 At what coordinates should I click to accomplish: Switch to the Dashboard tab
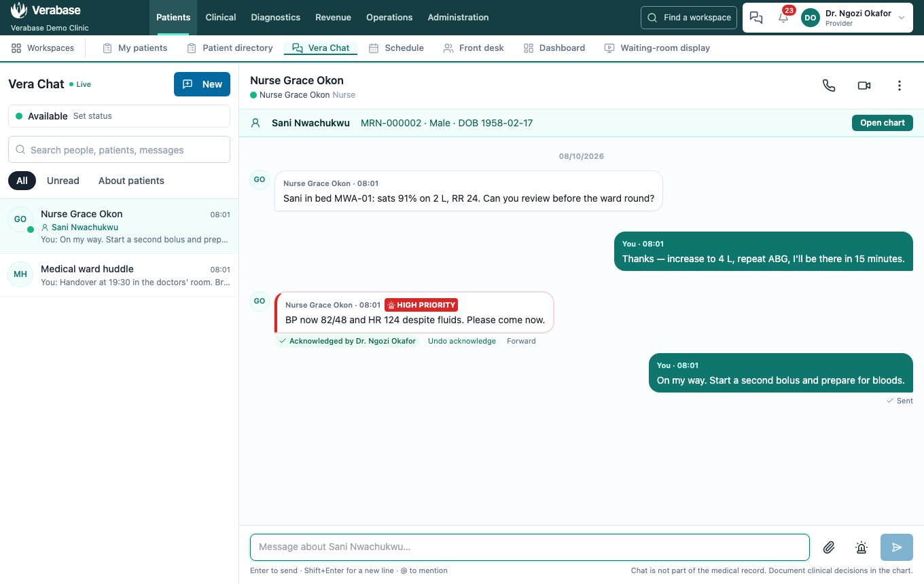554,48
